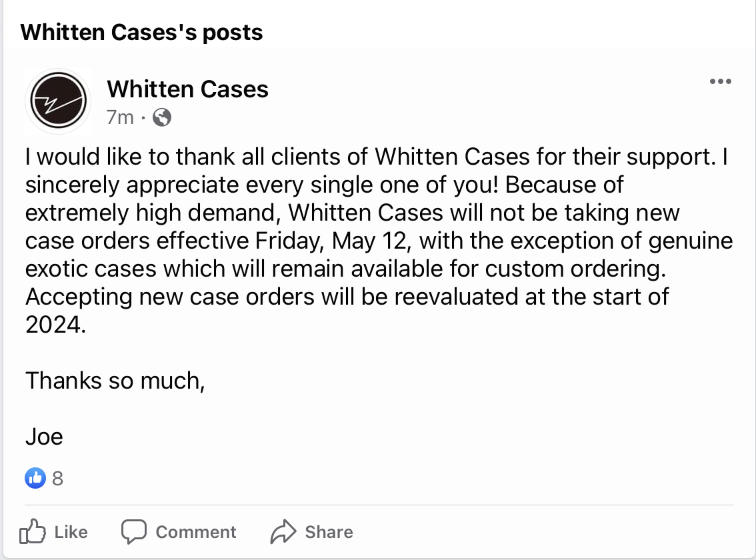Open the three-dot post options menu
Image resolution: width=756 pixels, height=560 pixels.
(721, 82)
